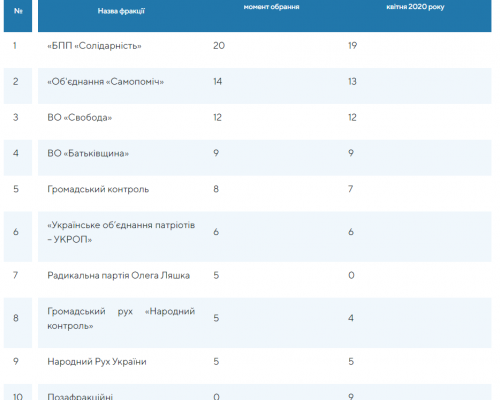Image resolution: width=500 pixels, height=400 pixels.
Task: Click the «момент обрання» value 5 for Народний Рух України
Action: click(216, 362)
